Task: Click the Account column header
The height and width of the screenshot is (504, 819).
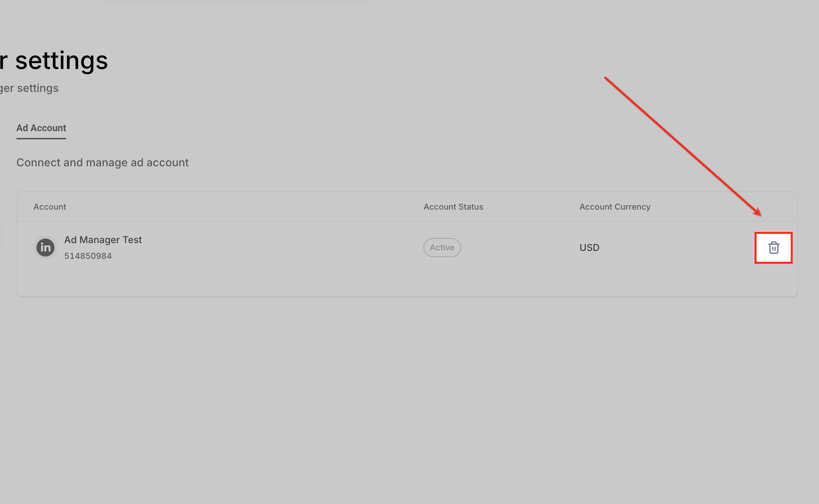Action: tap(50, 207)
